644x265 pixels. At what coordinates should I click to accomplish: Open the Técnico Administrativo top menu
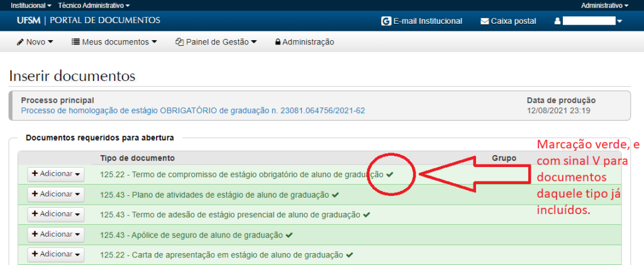click(x=94, y=5)
